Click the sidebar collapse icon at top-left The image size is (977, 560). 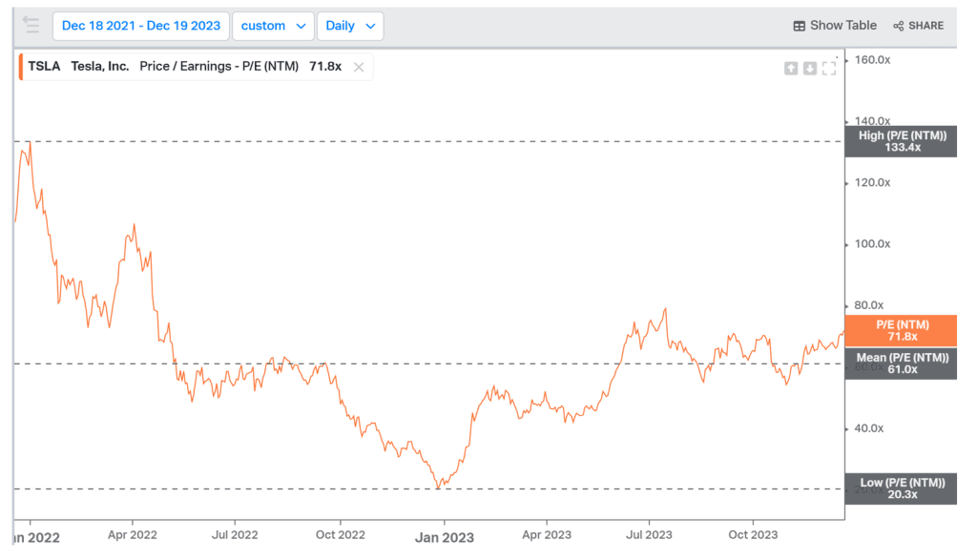(x=31, y=25)
